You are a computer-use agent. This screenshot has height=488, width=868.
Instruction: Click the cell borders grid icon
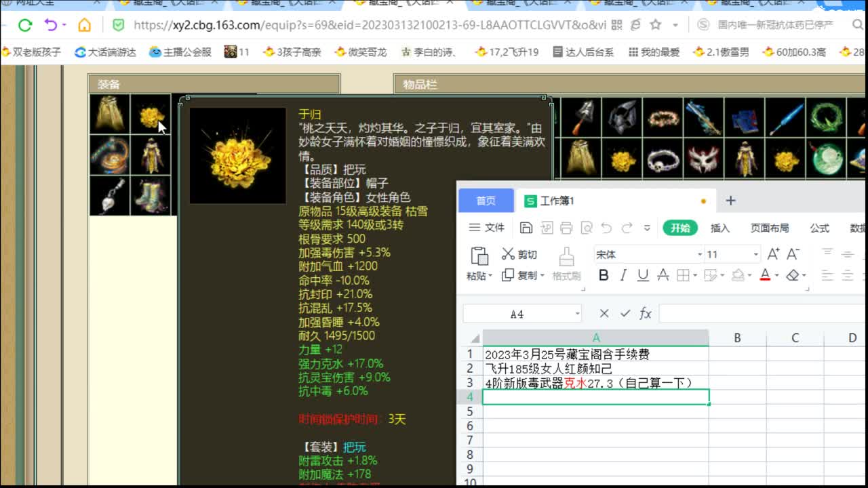coord(683,275)
